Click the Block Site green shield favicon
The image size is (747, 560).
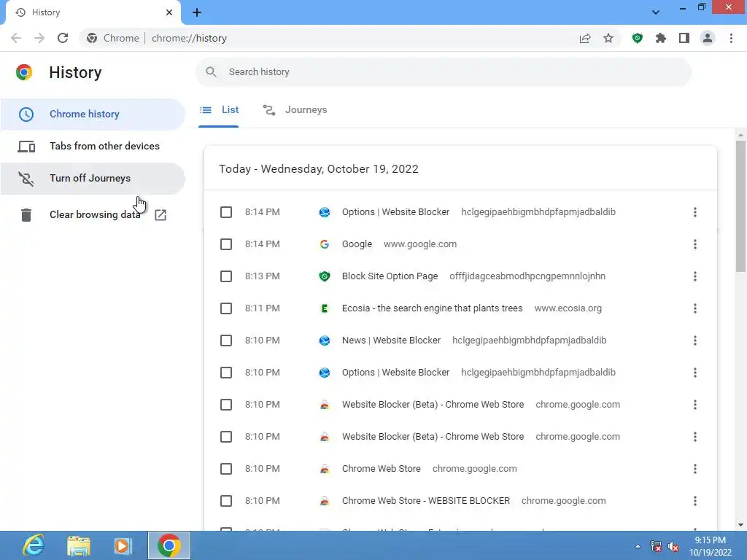tap(325, 276)
